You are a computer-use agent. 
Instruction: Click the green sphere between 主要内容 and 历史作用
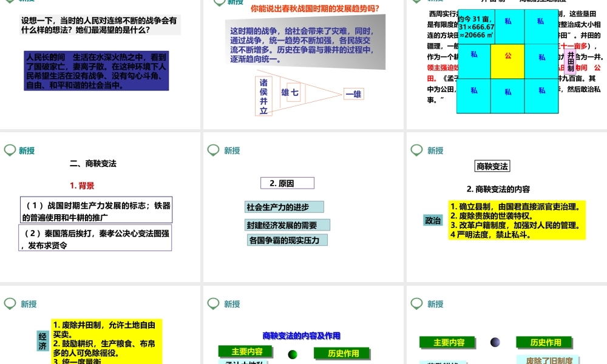click(x=293, y=354)
